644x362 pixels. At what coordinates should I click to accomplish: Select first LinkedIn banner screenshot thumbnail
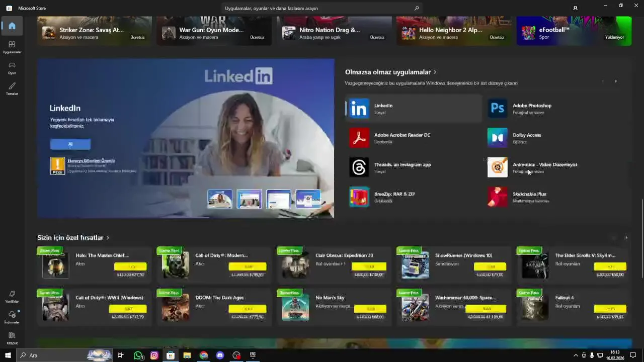(x=220, y=199)
